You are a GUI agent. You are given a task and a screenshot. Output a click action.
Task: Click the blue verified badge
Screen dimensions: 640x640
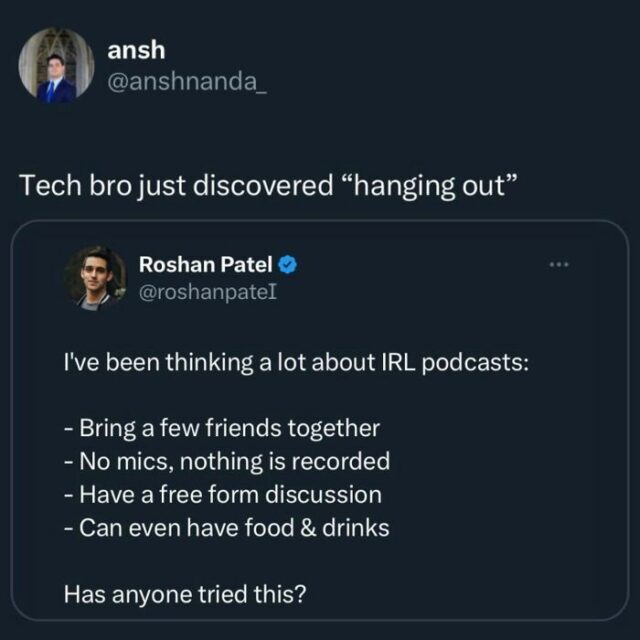pos(287,265)
